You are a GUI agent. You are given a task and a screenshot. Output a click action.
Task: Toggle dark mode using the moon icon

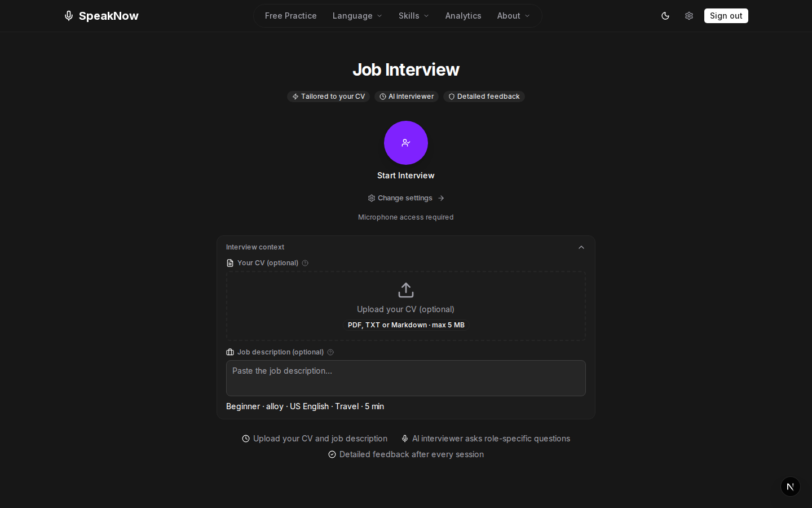click(x=665, y=16)
